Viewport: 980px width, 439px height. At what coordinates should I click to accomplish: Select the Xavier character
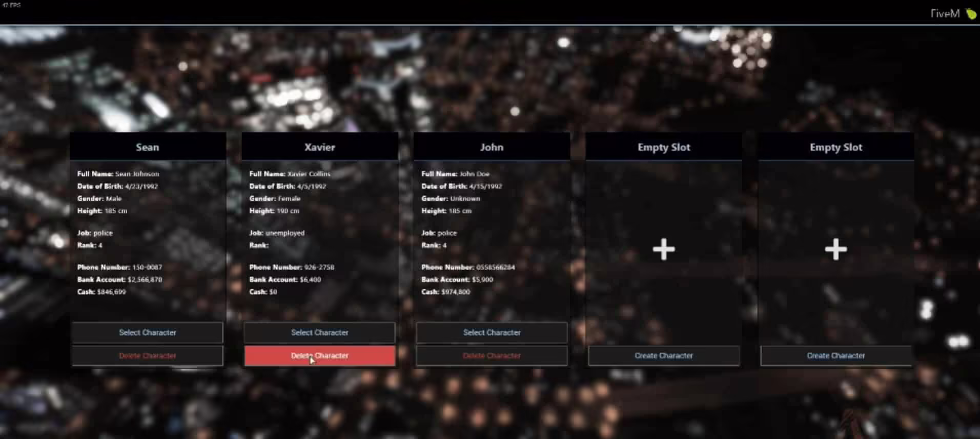(x=320, y=332)
